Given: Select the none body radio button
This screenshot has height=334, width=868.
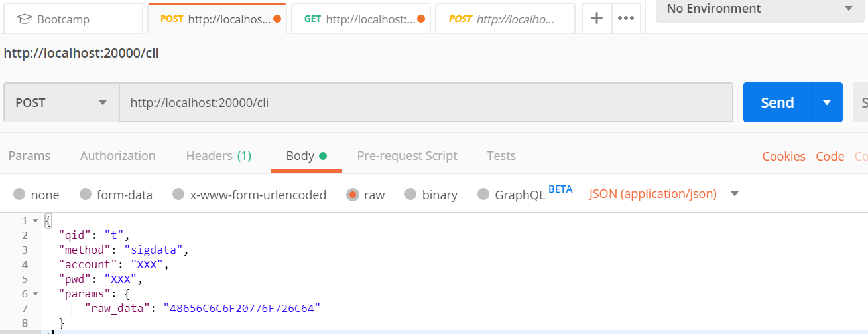Looking at the screenshot, I should 19,195.
